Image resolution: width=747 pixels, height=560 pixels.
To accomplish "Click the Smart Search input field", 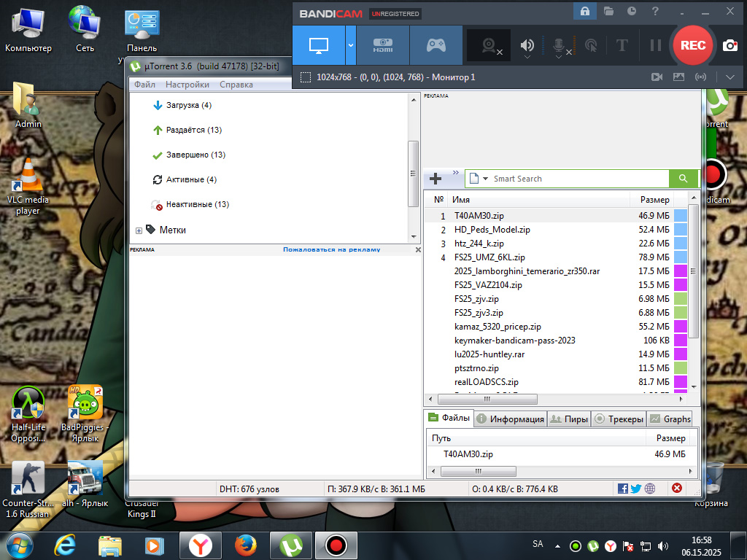I will (x=580, y=179).
